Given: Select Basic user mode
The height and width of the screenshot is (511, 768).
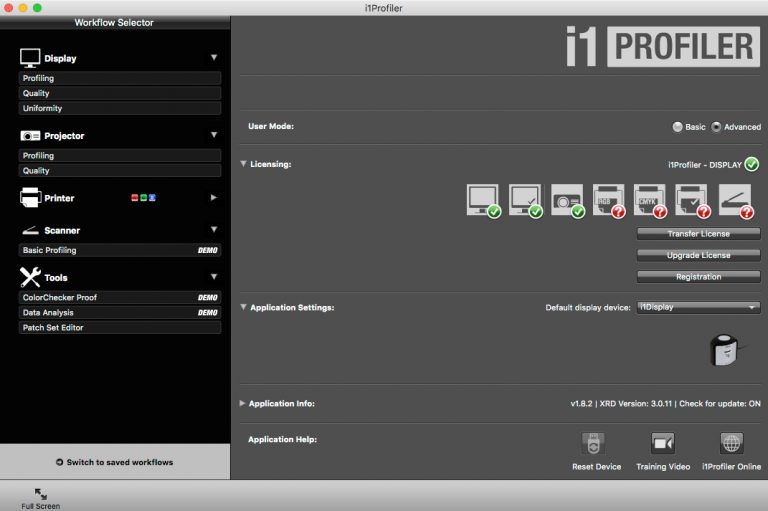Looking at the screenshot, I should coord(677,127).
